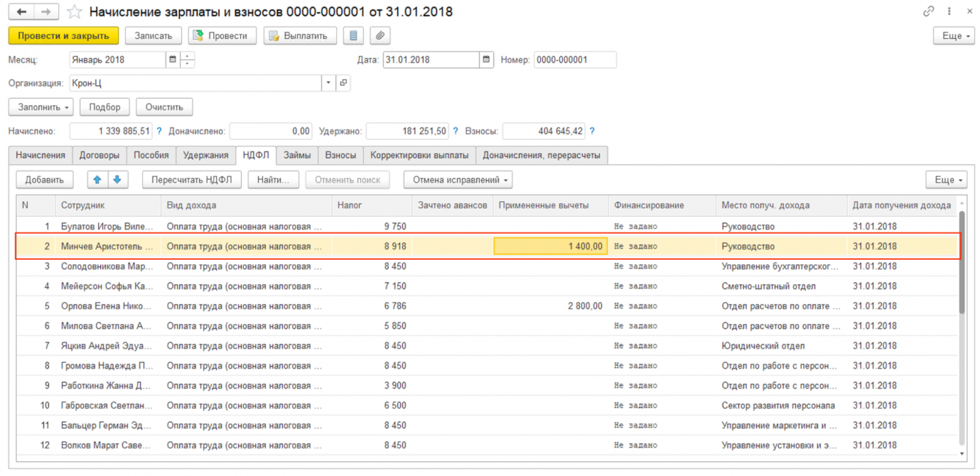Click the paperclip attachments icon
The image size is (980, 476).
point(380,36)
